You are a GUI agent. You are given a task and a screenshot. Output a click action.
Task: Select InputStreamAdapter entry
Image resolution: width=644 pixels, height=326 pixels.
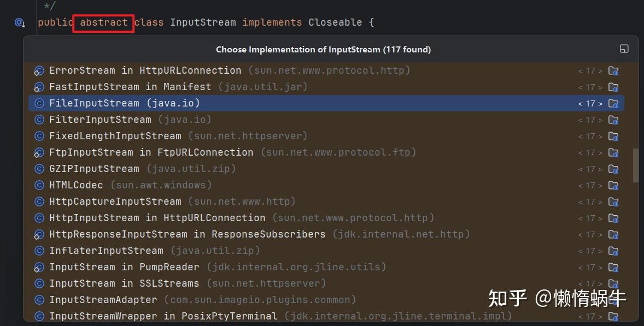coord(103,300)
